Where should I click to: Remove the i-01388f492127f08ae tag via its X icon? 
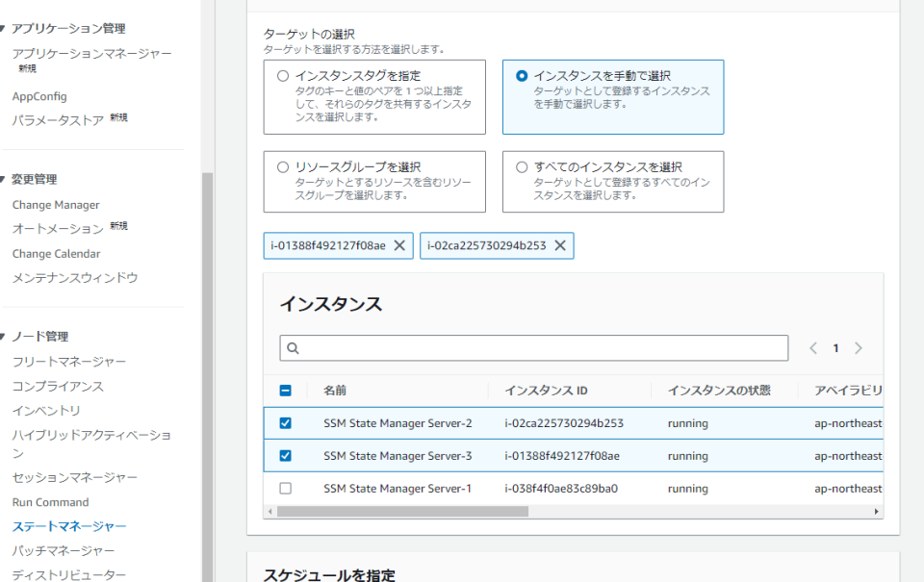coord(400,245)
